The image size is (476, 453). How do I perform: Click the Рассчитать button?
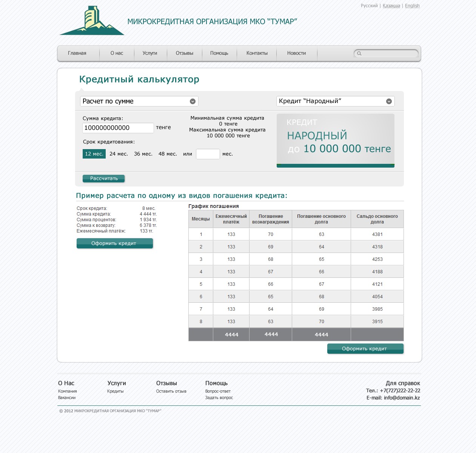coord(104,179)
